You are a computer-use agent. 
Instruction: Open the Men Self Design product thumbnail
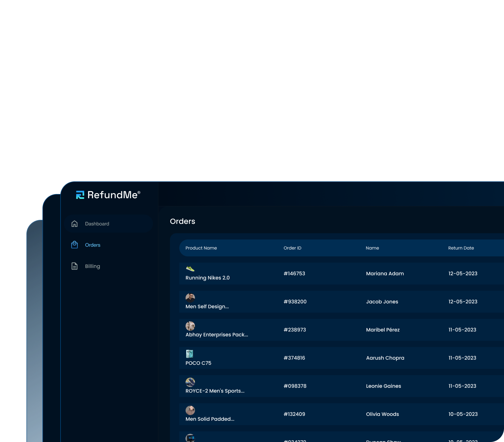coord(190,298)
